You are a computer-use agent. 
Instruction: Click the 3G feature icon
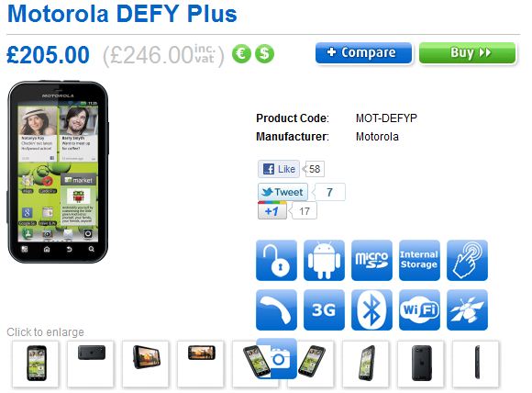click(324, 309)
